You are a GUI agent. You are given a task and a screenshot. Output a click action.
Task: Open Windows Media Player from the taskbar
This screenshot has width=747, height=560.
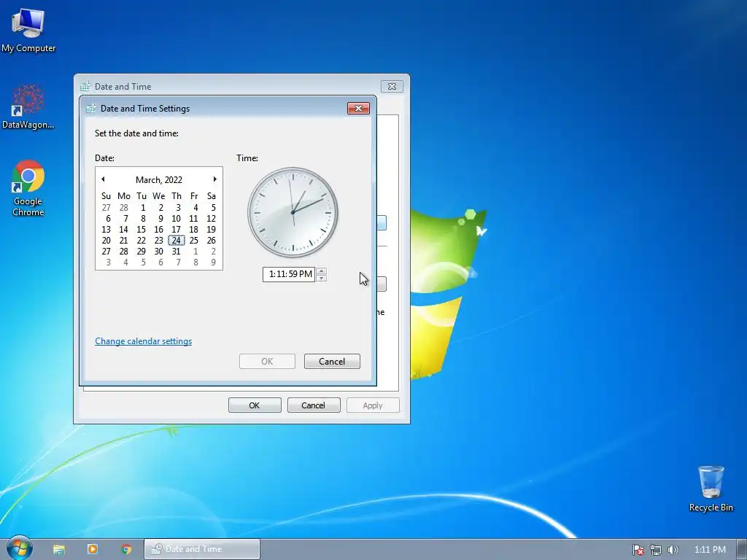coord(93,549)
